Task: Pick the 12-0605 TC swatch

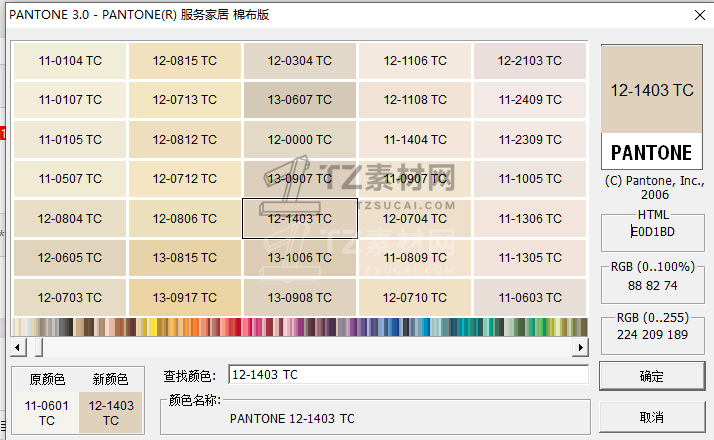Action: coord(70,258)
